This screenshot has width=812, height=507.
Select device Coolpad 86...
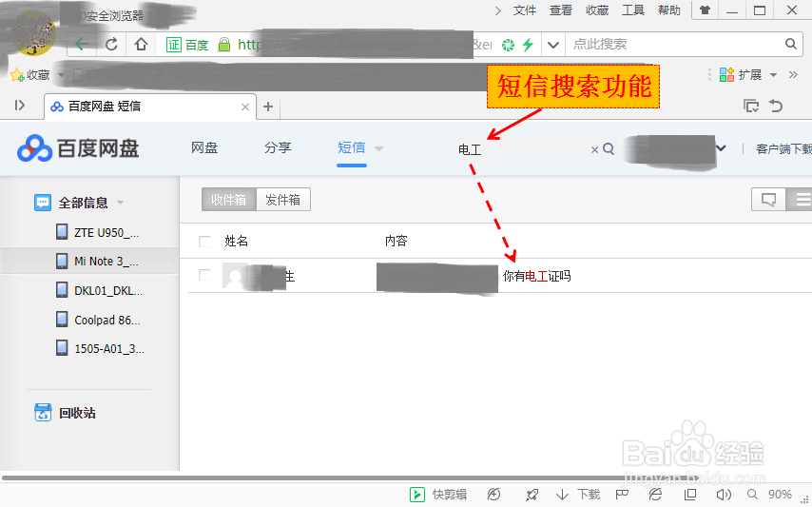tap(98, 320)
